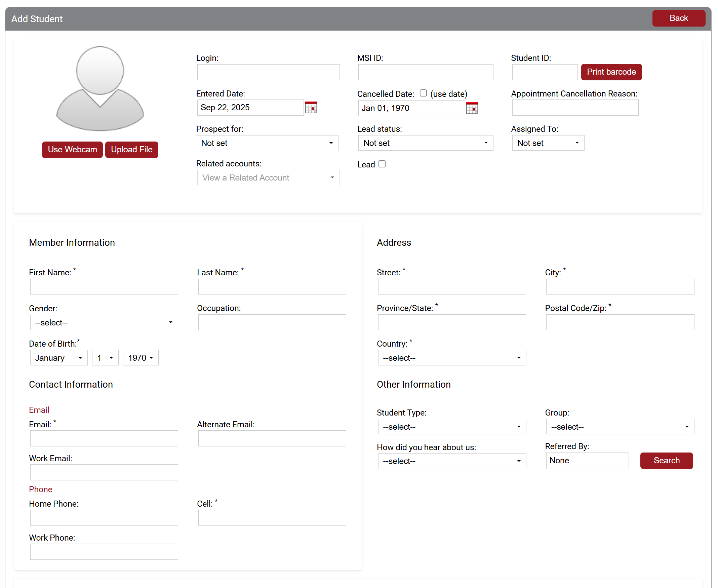
Task: Select a Gender from dropdown
Action: pos(104,323)
